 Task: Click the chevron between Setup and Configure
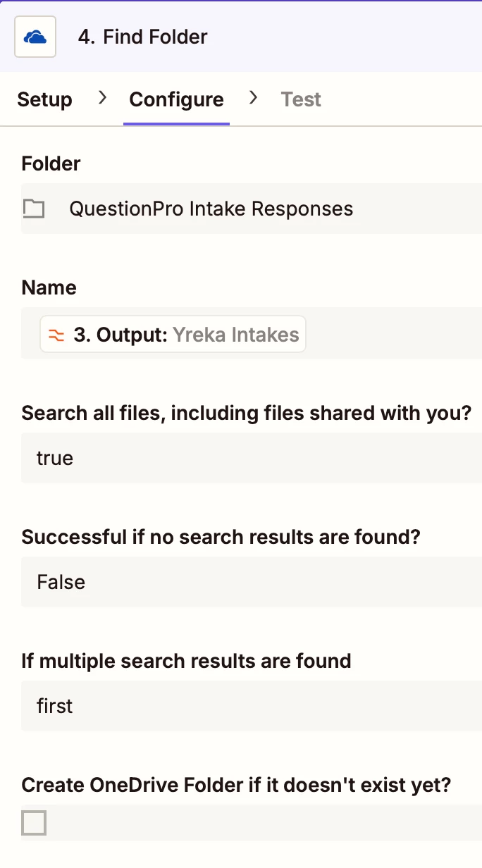point(102,99)
